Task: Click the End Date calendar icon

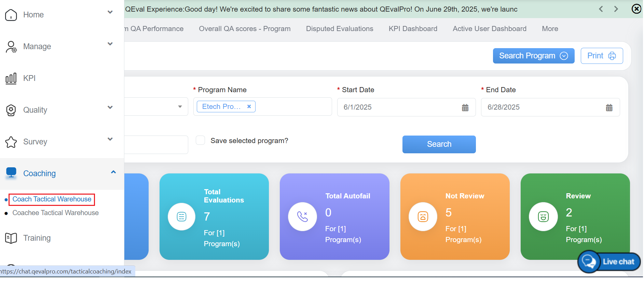Action: [609, 108]
